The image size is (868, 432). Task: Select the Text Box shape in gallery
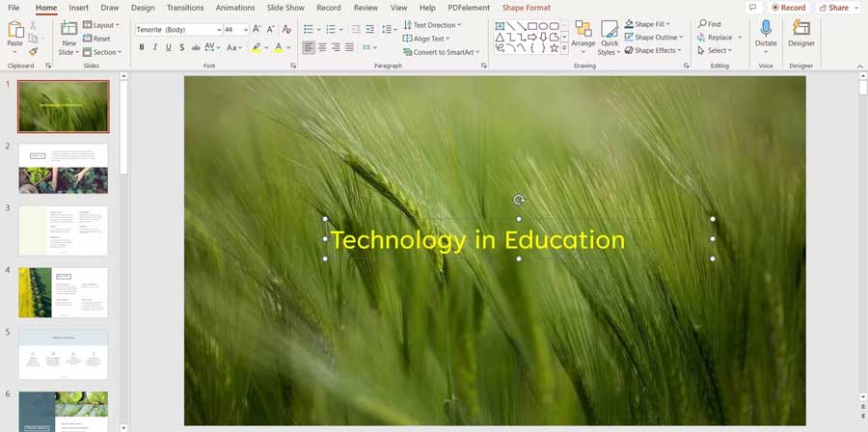pos(500,26)
